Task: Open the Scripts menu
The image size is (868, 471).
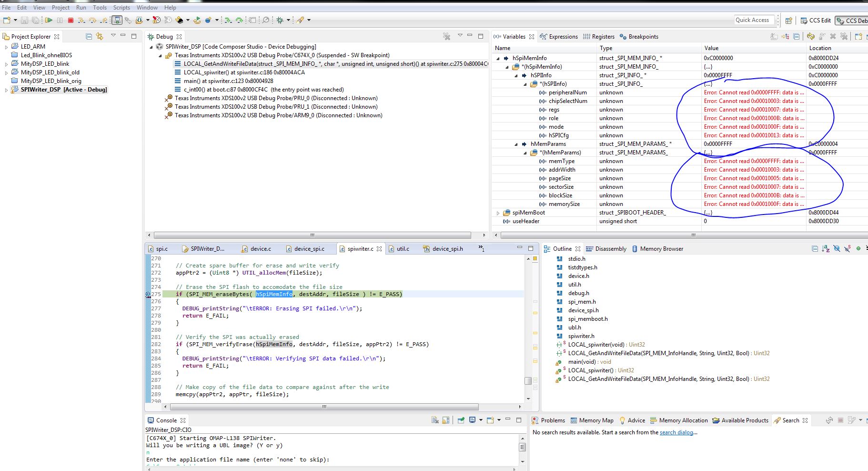Action: pyautogui.click(x=121, y=8)
